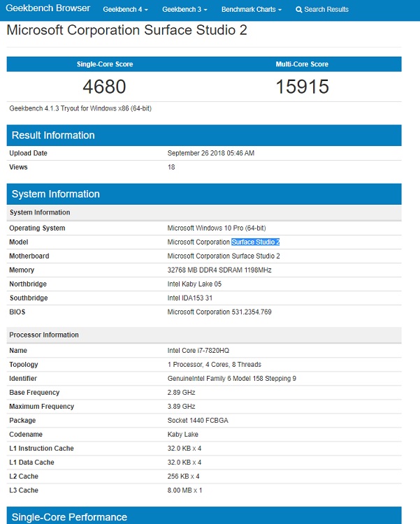Select the single-core score 4680
The image size is (420, 524).
(104, 87)
